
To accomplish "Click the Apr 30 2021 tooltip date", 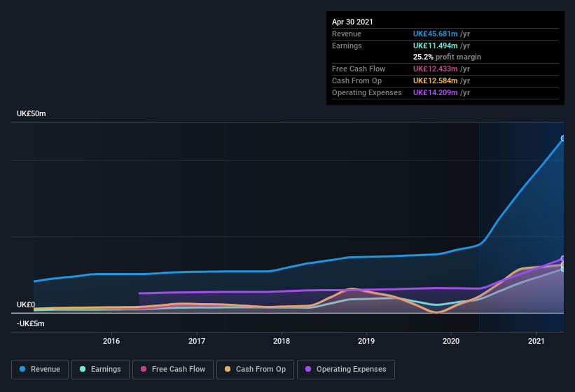I will (352, 22).
